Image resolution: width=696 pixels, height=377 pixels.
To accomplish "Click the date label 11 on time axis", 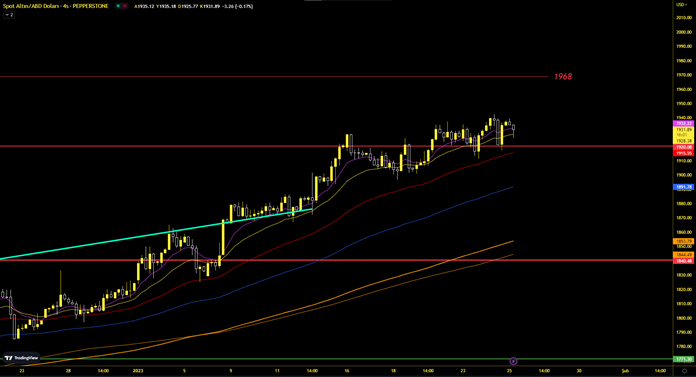I will pos(277,370).
